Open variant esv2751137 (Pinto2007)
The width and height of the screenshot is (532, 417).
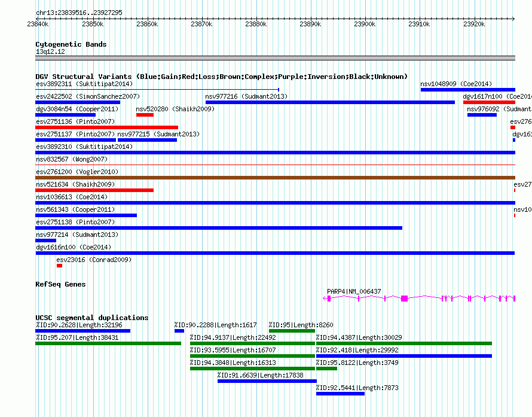tap(75, 134)
